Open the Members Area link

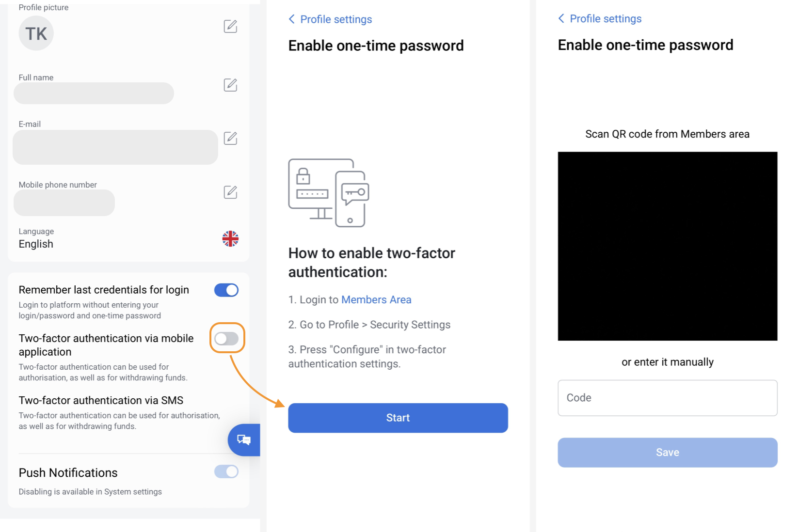coord(376,299)
